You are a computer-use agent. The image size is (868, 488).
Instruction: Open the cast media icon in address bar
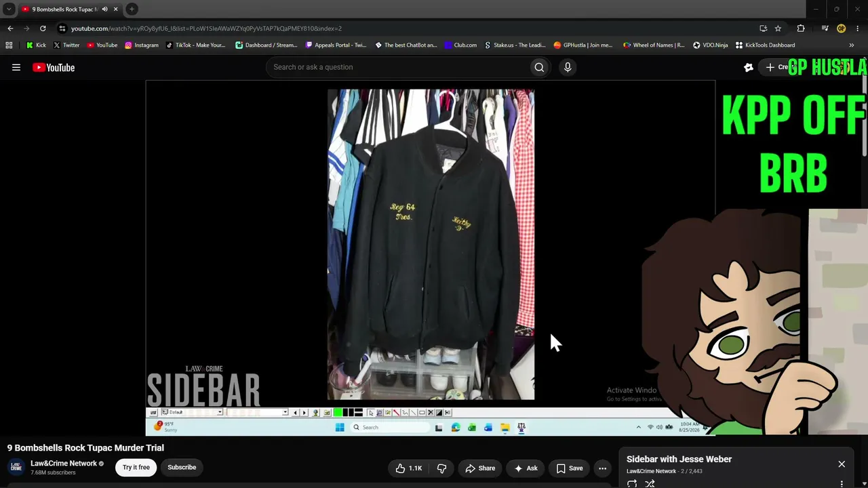(x=764, y=28)
